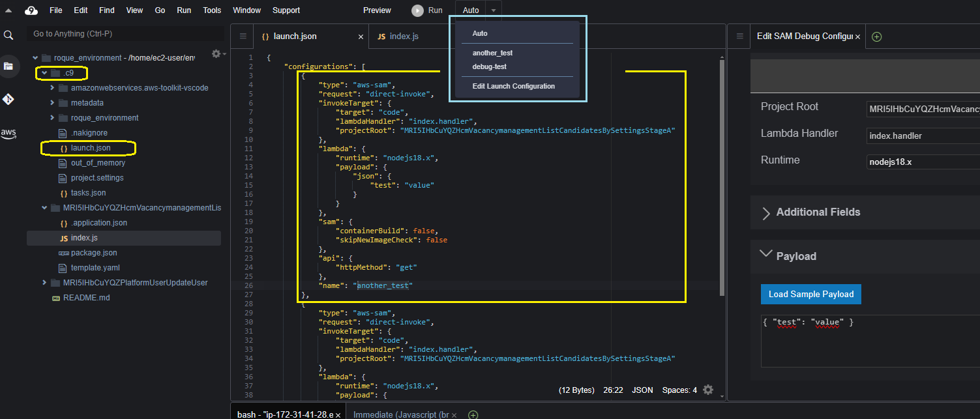This screenshot has height=419, width=980.
Task: Open editor preferences gear in status bar
Action: tap(708, 390)
